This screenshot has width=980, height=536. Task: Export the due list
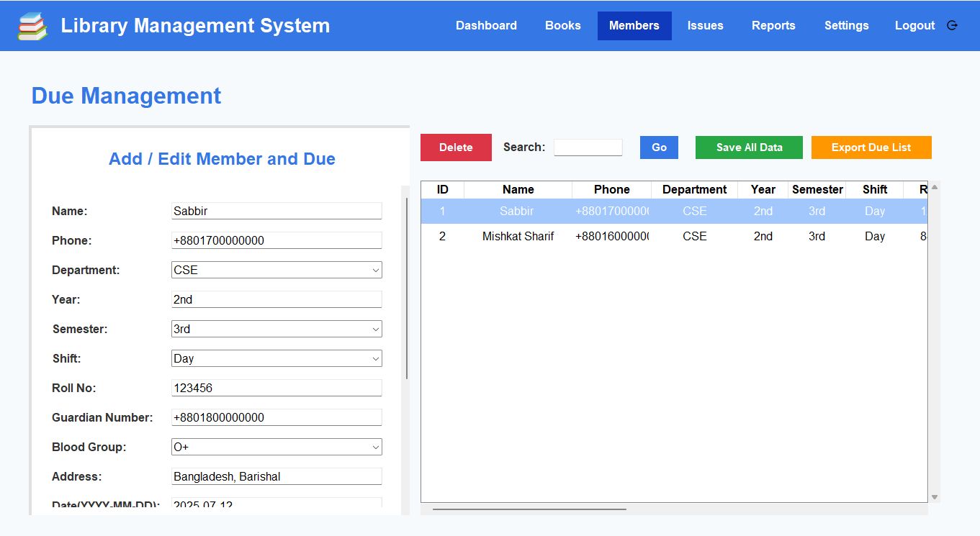click(871, 147)
